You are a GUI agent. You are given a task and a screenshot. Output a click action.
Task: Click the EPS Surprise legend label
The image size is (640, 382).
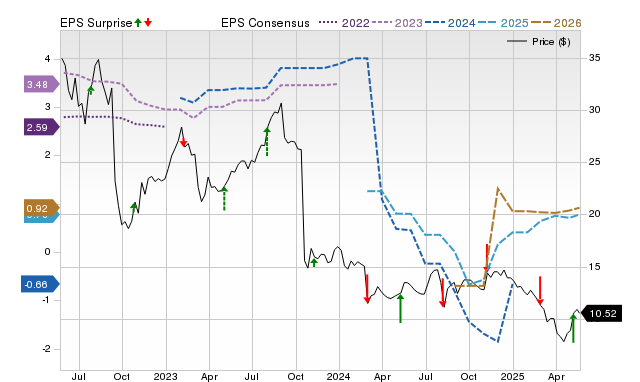click(x=96, y=23)
